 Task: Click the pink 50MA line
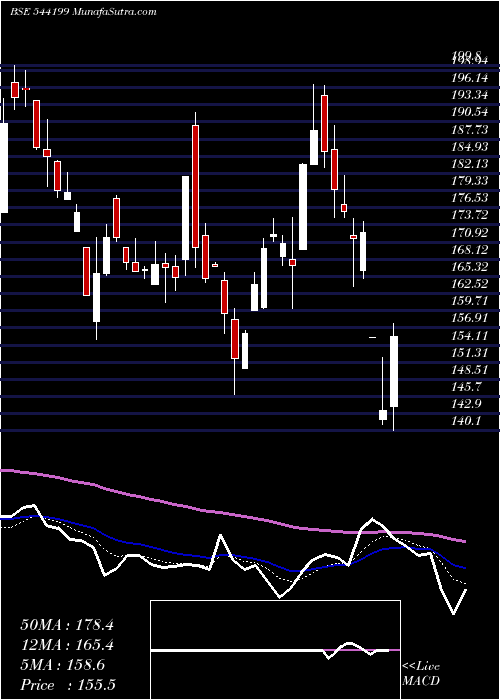[232, 515]
